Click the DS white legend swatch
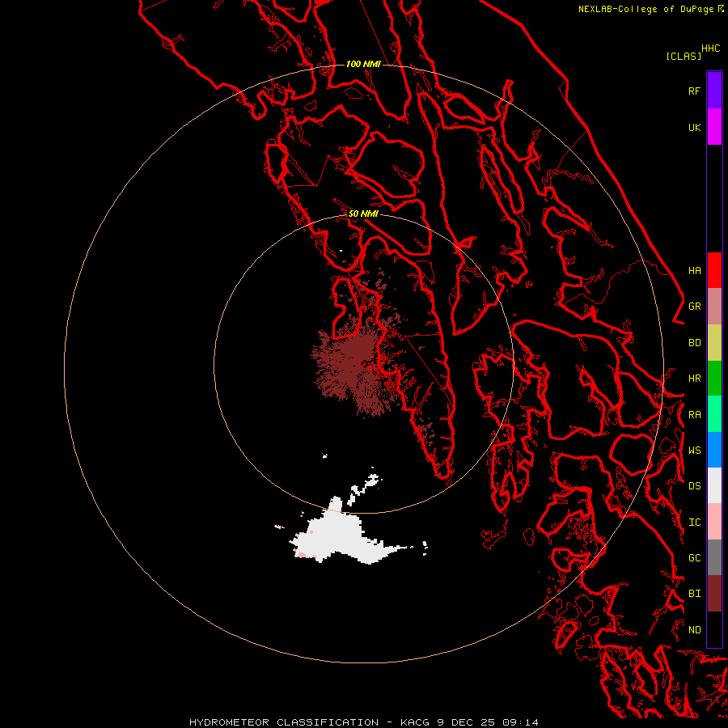This screenshot has height=728, width=728. (714, 485)
